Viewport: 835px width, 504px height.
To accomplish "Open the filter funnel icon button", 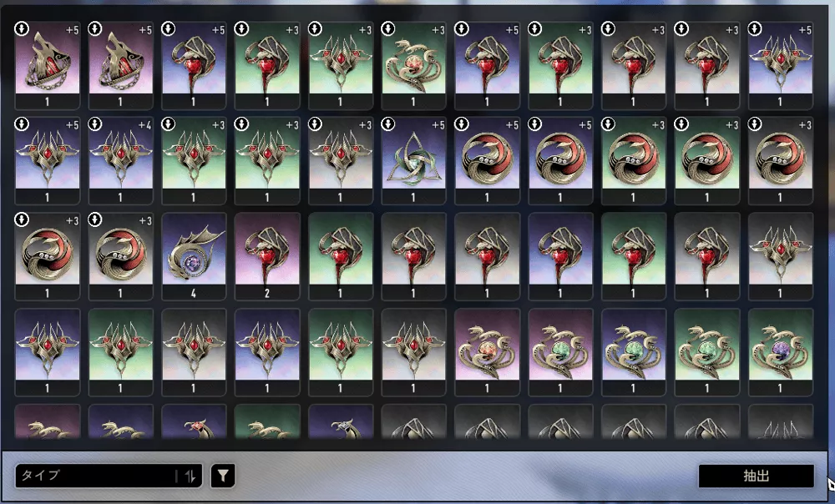I will [x=223, y=476].
